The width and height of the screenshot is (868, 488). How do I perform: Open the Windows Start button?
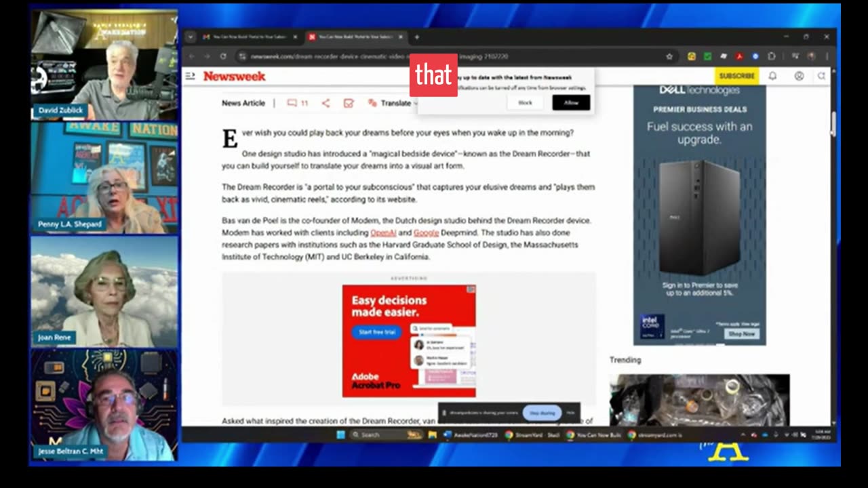click(341, 435)
